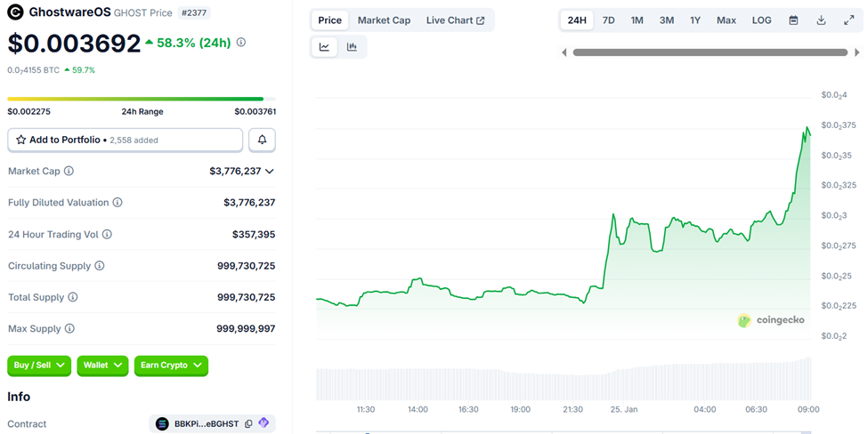
Task: Select the 7D time range
Action: tap(608, 20)
